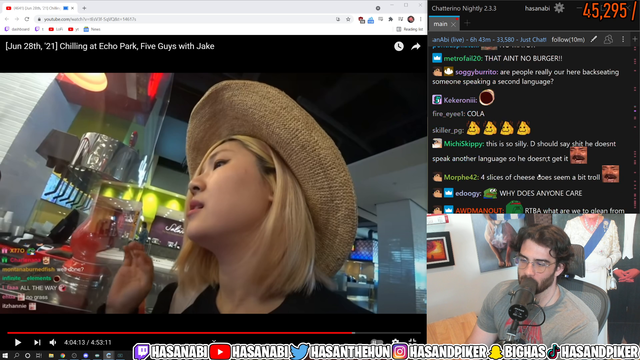Open Chrome three-dot menu
Image resolution: width=640 pixels, height=360 pixels.
click(420, 19)
